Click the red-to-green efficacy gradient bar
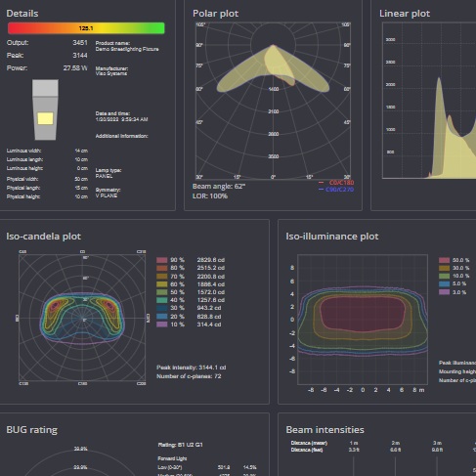Screen dimensions: 476x476 [86, 28]
